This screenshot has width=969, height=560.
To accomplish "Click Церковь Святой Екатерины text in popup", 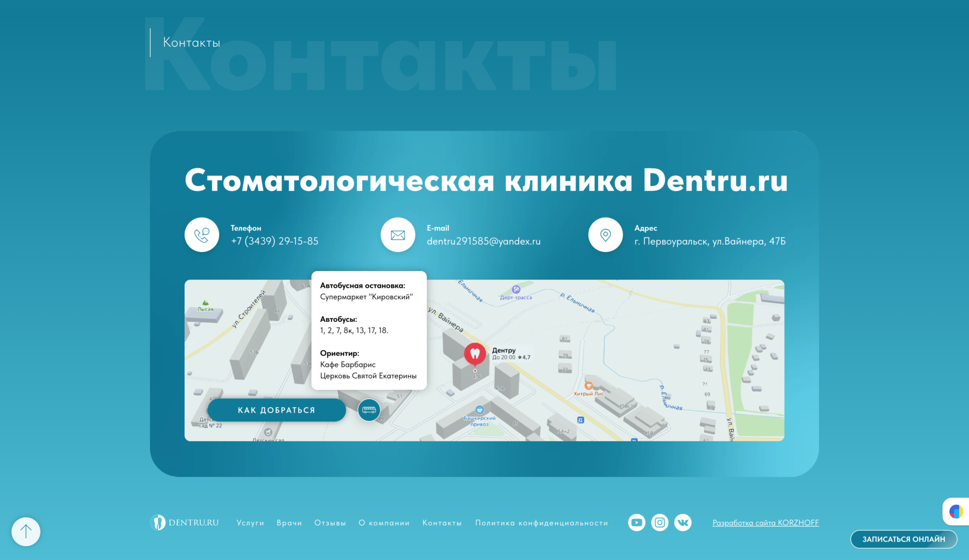I will pyautogui.click(x=369, y=375).
